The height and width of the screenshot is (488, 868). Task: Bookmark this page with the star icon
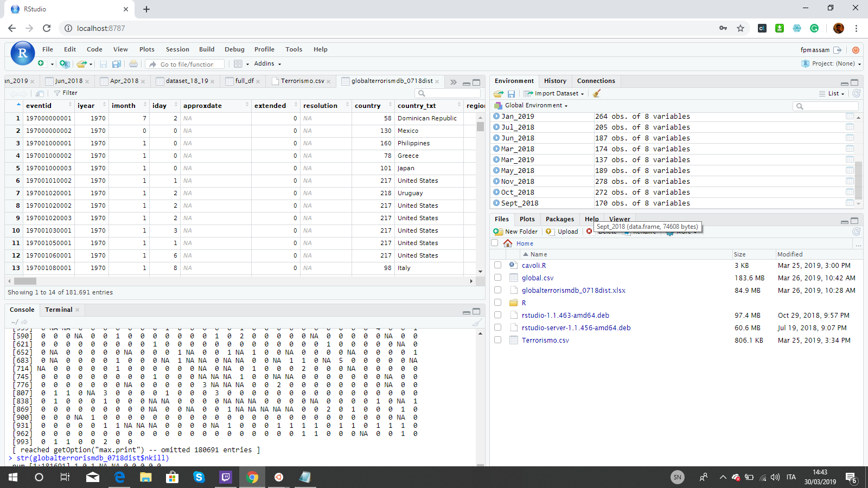(x=741, y=28)
